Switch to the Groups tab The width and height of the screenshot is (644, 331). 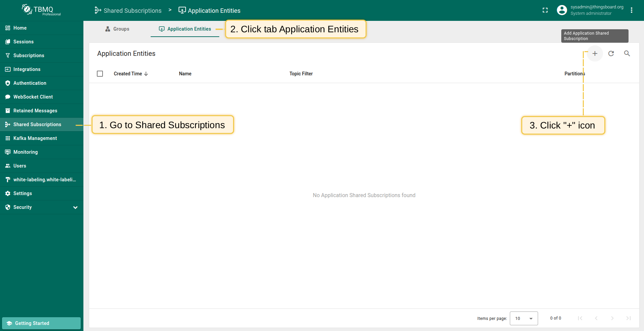[x=117, y=29]
